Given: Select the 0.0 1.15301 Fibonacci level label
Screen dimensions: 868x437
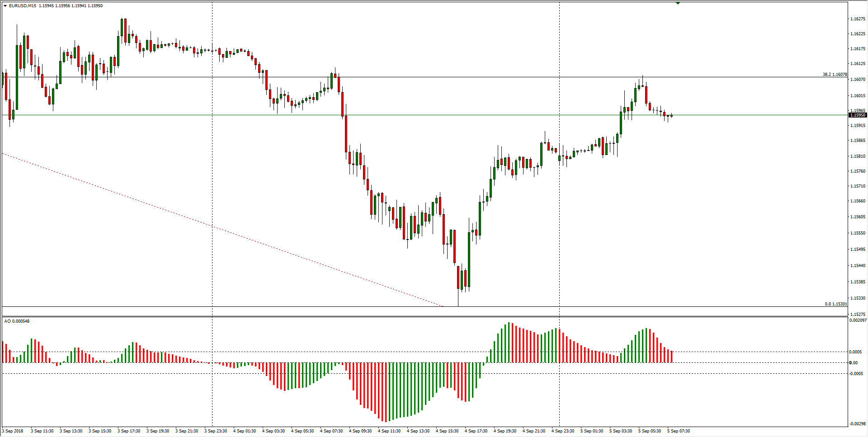Looking at the screenshot, I should (x=835, y=304).
